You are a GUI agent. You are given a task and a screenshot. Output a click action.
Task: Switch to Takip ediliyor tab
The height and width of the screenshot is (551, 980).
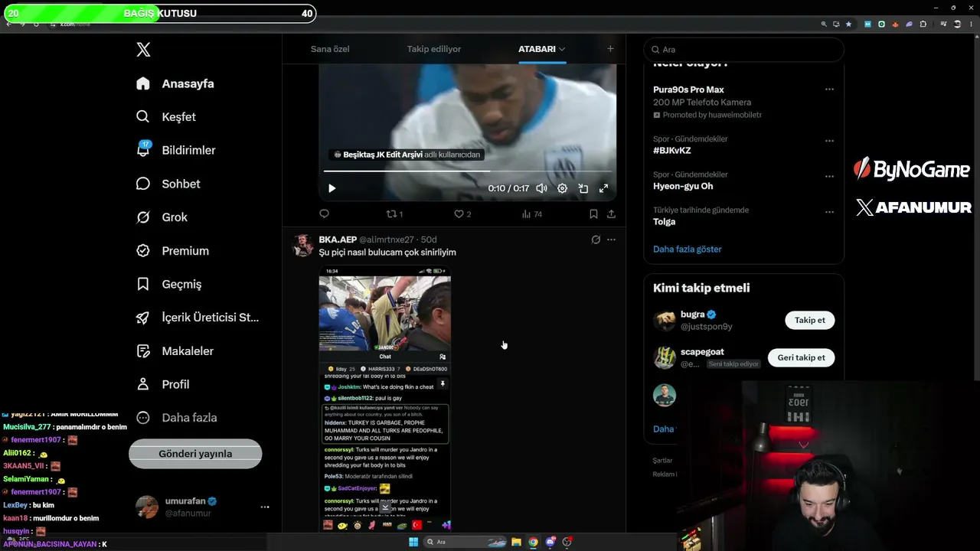[434, 49]
